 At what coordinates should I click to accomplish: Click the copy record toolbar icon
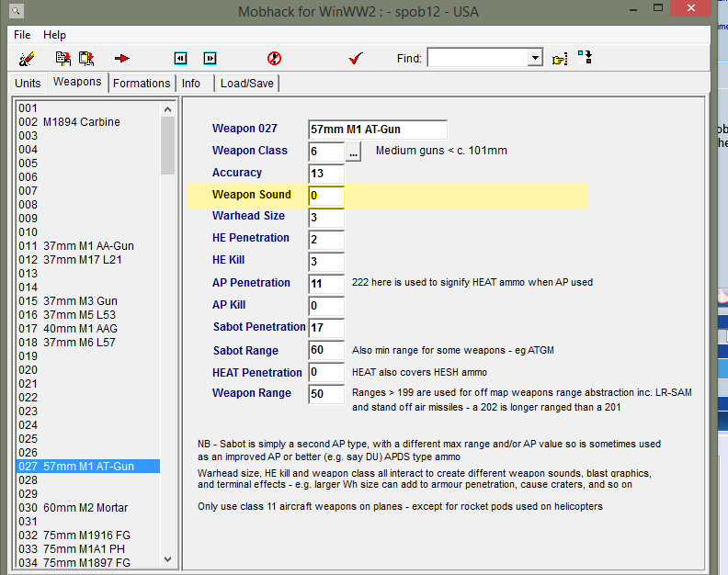coord(63,58)
